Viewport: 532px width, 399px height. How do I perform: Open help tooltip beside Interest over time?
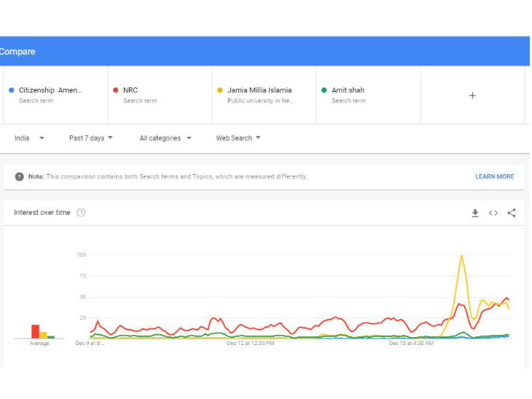81,213
